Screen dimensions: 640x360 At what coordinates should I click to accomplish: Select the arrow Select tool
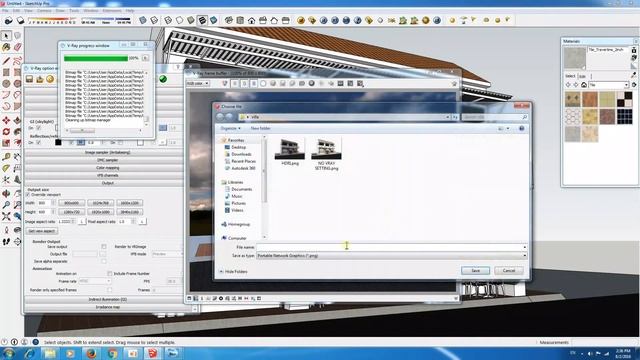pyautogui.click(x=6, y=36)
